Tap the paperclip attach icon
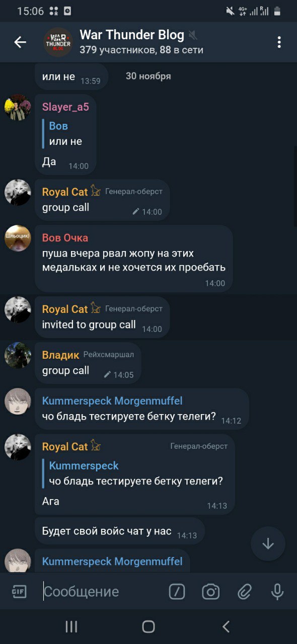The height and width of the screenshot is (644, 297). click(244, 592)
